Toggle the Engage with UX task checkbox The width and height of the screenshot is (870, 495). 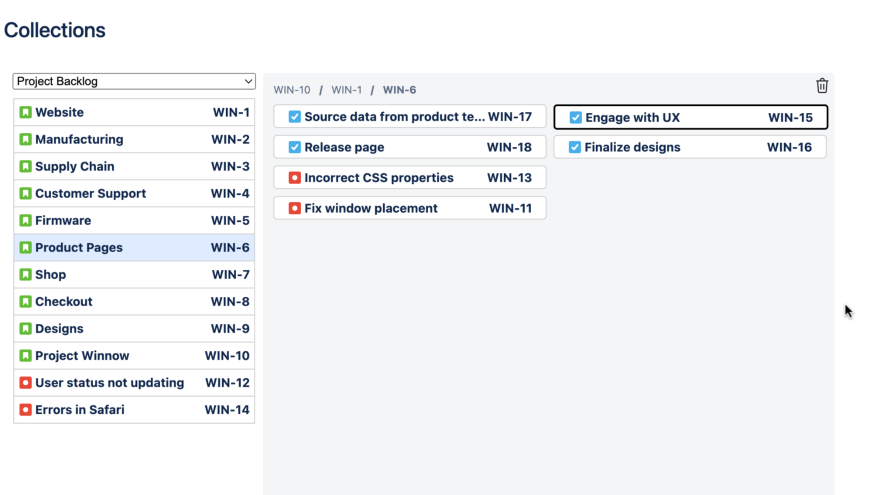click(576, 118)
